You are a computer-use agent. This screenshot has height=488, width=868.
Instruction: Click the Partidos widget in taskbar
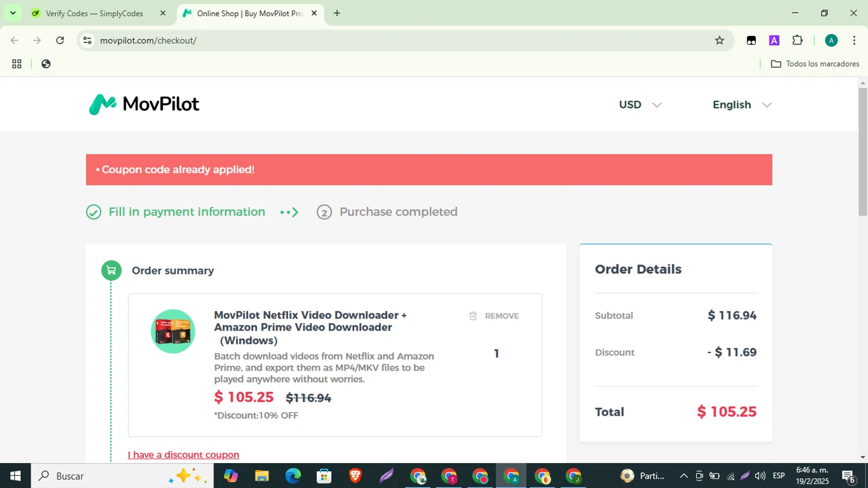[642, 476]
